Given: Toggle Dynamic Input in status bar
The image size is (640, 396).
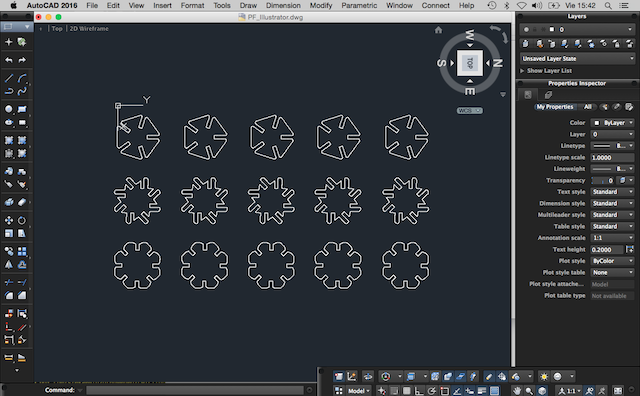Looking at the screenshot, I should [x=469, y=391].
